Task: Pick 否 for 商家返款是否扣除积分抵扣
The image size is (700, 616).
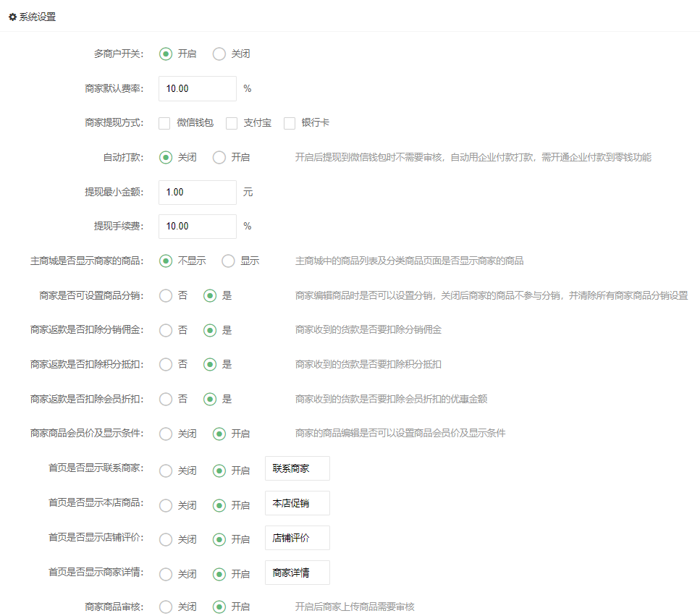Action: [166, 365]
